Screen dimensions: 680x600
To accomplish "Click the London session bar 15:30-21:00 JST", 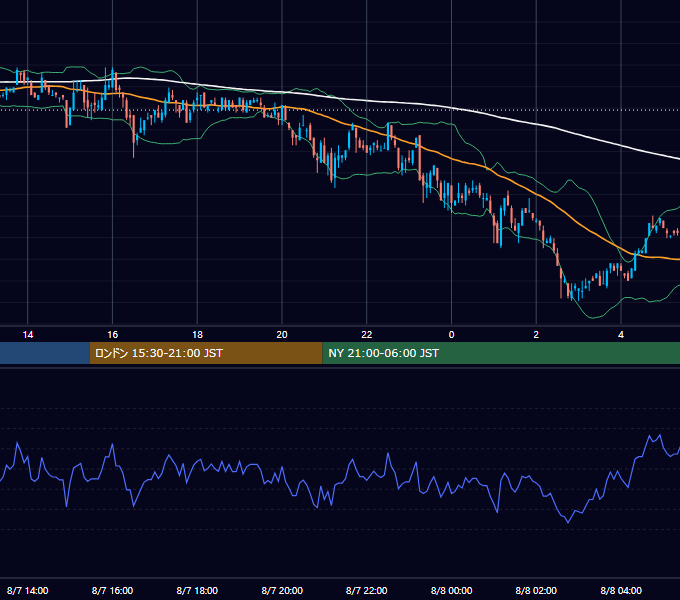I will (x=206, y=353).
